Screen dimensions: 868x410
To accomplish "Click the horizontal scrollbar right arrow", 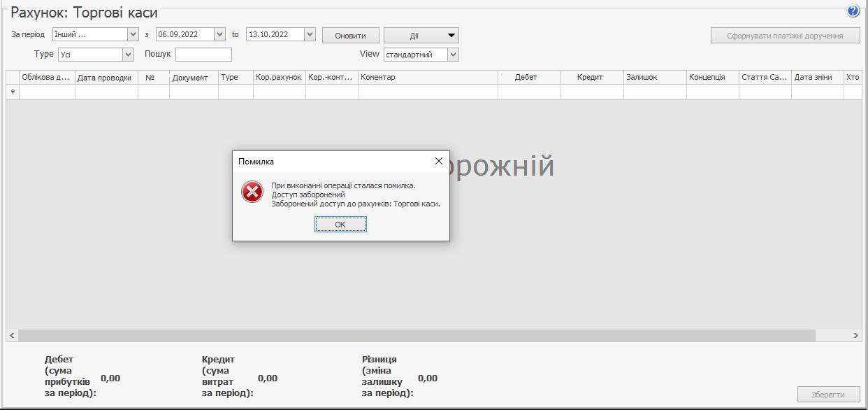I will pyautogui.click(x=855, y=336).
